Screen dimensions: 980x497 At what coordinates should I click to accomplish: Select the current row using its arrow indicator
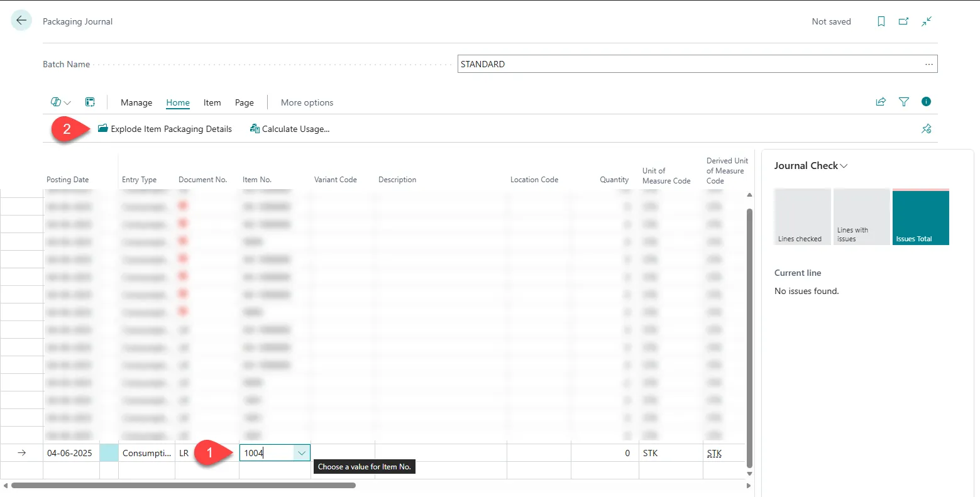(x=22, y=453)
